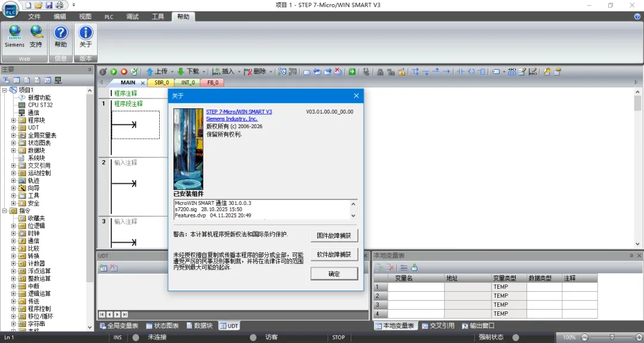The image size is (644, 343).
Task: Open the 编辑 ribbon tab
Action: coord(60,17)
